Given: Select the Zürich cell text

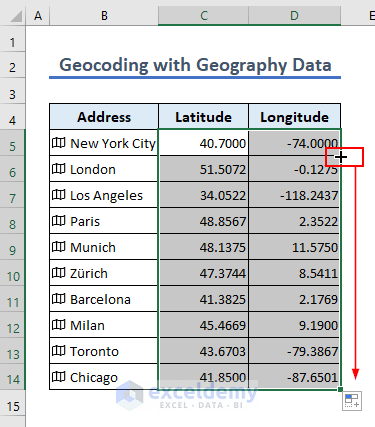Looking at the screenshot, I should point(89,273).
